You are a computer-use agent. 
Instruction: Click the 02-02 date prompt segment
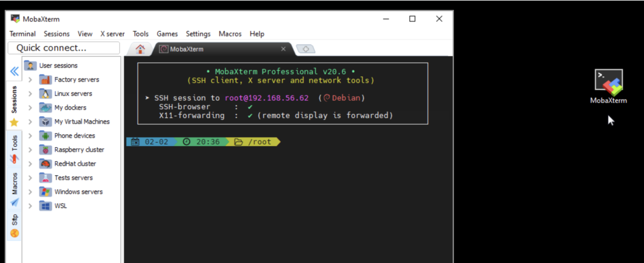point(153,142)
